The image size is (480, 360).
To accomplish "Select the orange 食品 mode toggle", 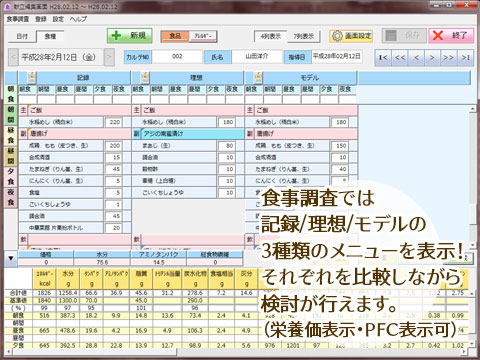I will pos(175,36).
